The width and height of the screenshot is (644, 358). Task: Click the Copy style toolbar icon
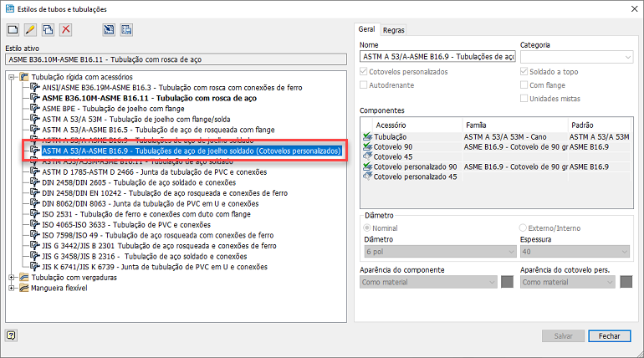(48, 29)
